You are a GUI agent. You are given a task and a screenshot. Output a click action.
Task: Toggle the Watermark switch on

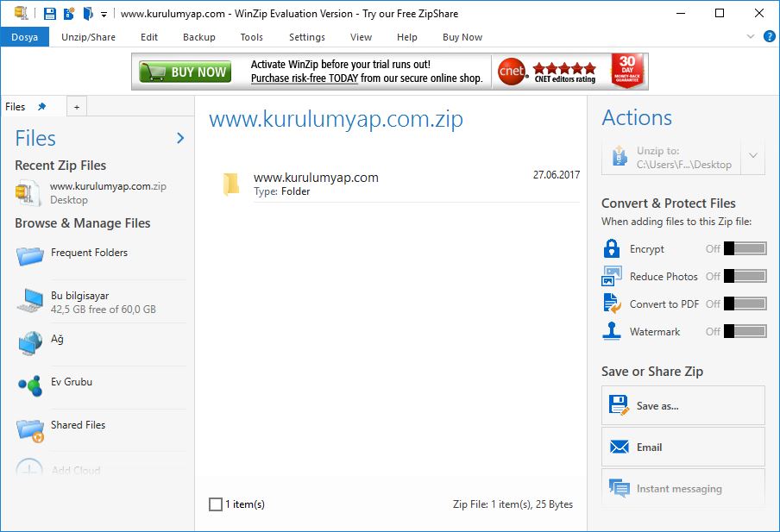745,331
